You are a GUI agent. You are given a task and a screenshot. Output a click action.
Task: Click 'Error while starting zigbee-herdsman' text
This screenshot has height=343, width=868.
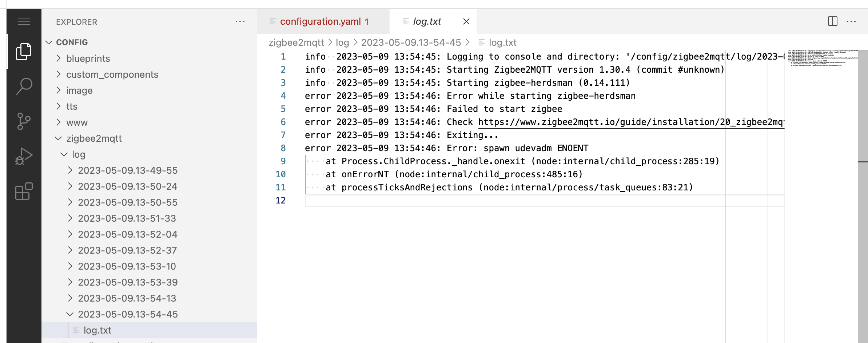(x=541, y=96)
